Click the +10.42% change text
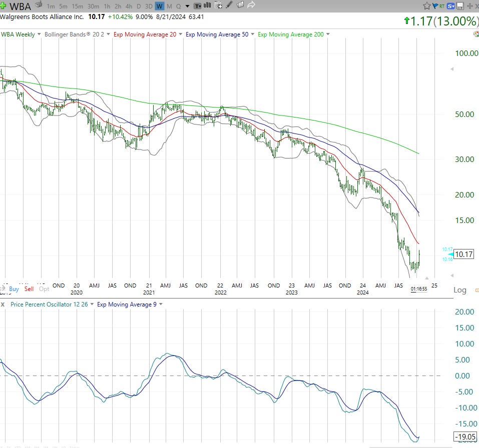Image resolution: width=479 pixels, height=448 pixels. click(x=120, y=17)
